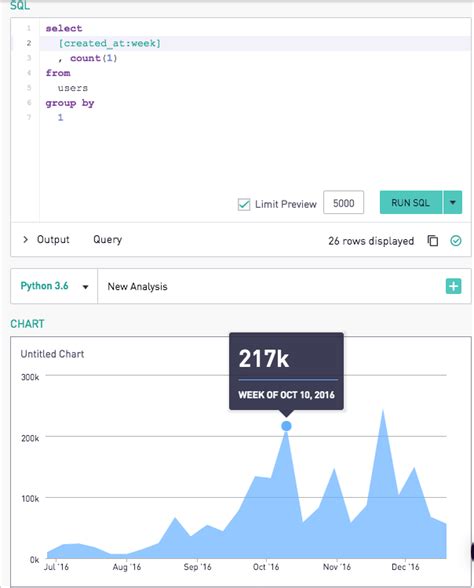
Task: Click the users table name in SQL
Action: point(73,88)
